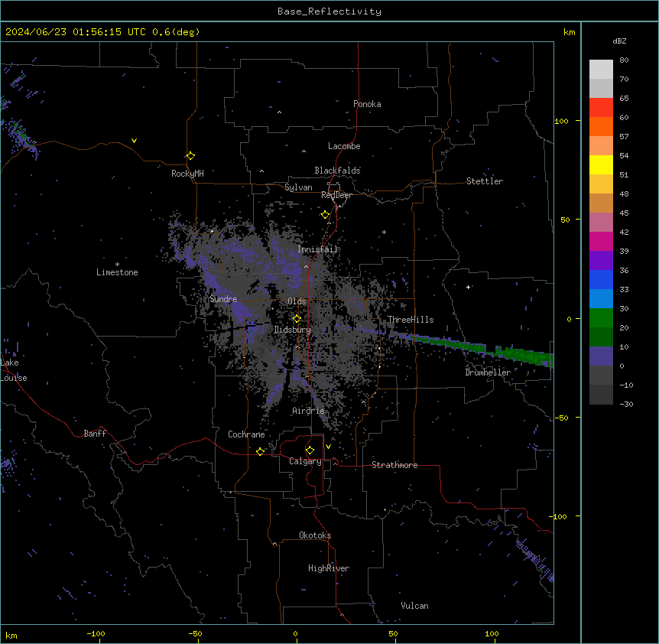Viewport: 659px width, 644px height.
Task: Click the green radar beam streak east of ThreeHills
Action: (483, 348)
